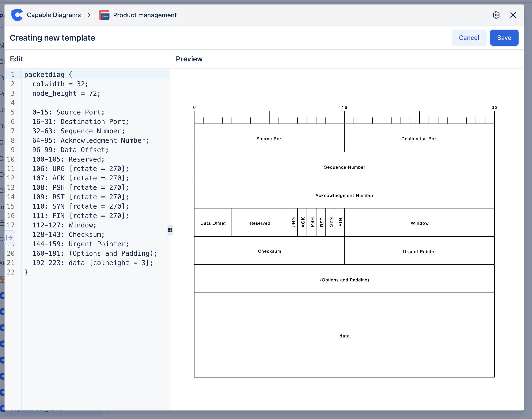Click the expand sidebar arrow icon
This screenshot has height=419, width=532.
[9, 238]
